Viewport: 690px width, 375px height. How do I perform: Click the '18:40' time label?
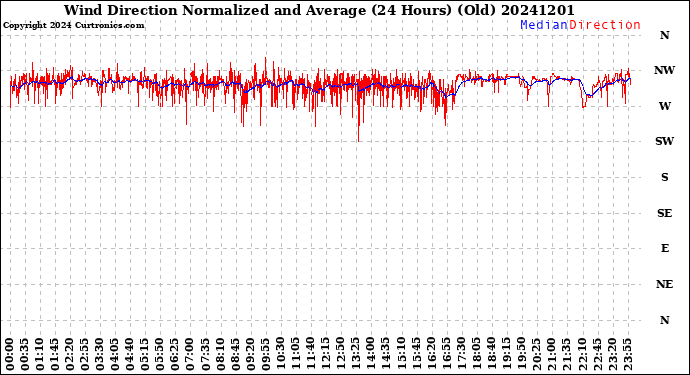tap(491, 354)
